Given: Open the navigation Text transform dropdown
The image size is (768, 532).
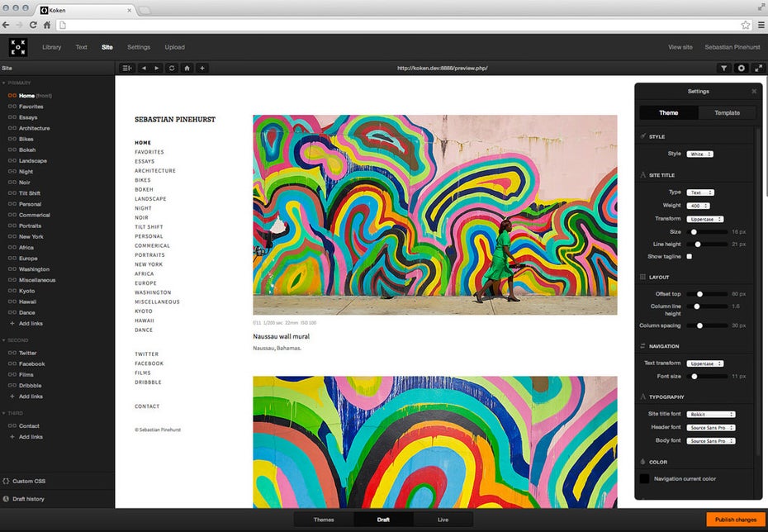Looking at the screenshot, I should [704, 363].
